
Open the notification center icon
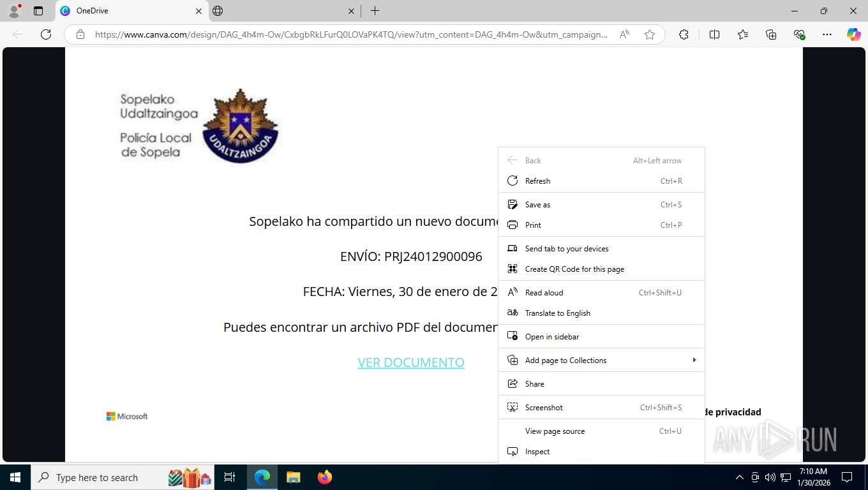(847, 477)
